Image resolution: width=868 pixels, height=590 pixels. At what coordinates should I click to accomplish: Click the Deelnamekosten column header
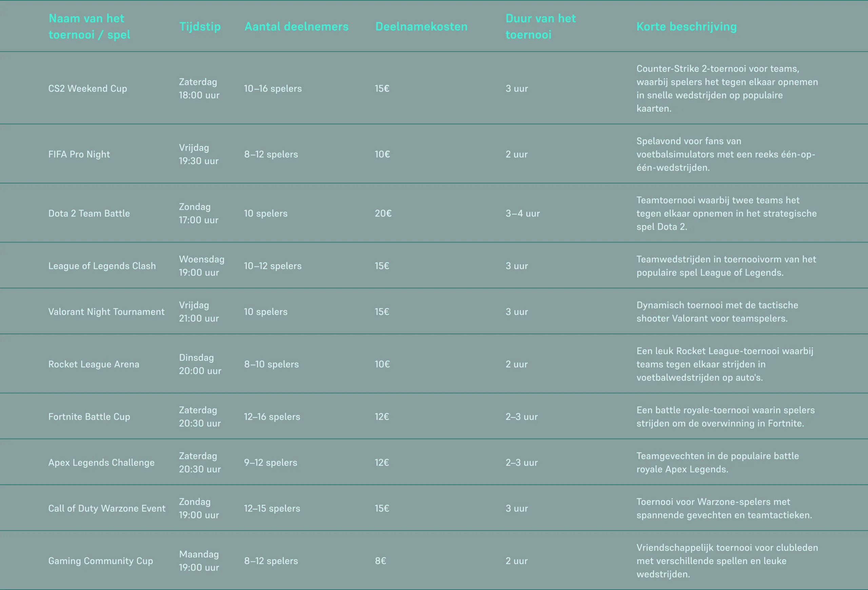tap(421, 26)
